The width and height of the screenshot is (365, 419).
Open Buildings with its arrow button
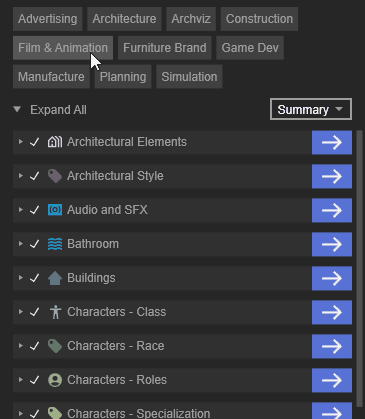pos(332,278)
